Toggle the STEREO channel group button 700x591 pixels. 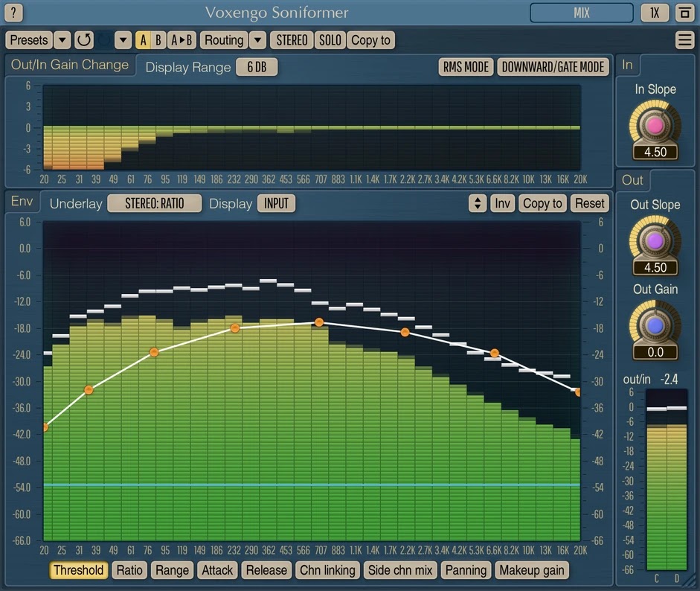click(292, 40)
